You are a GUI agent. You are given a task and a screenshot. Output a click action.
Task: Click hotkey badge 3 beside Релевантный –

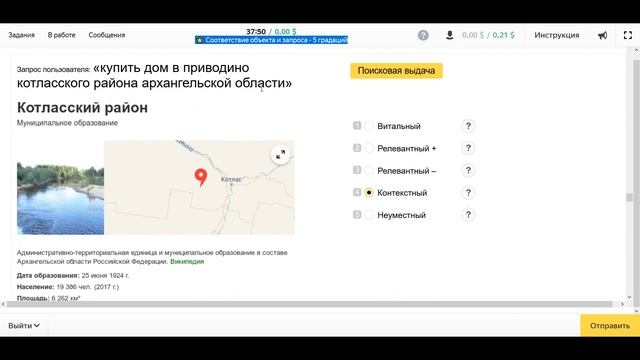[357, 170]
